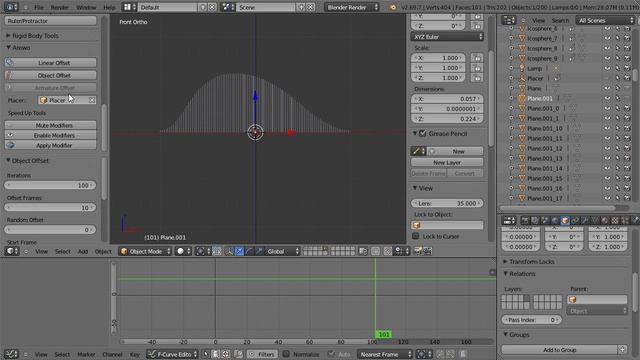Open Modifiers properties wrench tab
The width and height of the screenshot is (640, 360).
(x=585, y=221)
